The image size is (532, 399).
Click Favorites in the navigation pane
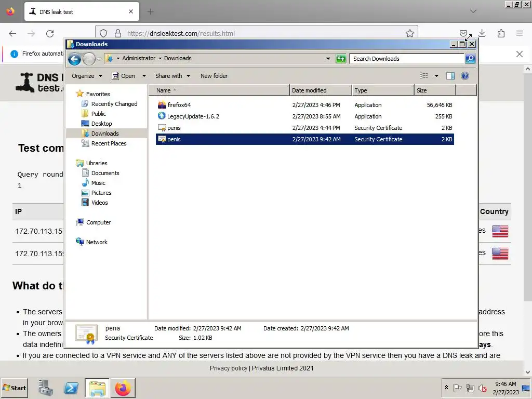coord(98,94)
